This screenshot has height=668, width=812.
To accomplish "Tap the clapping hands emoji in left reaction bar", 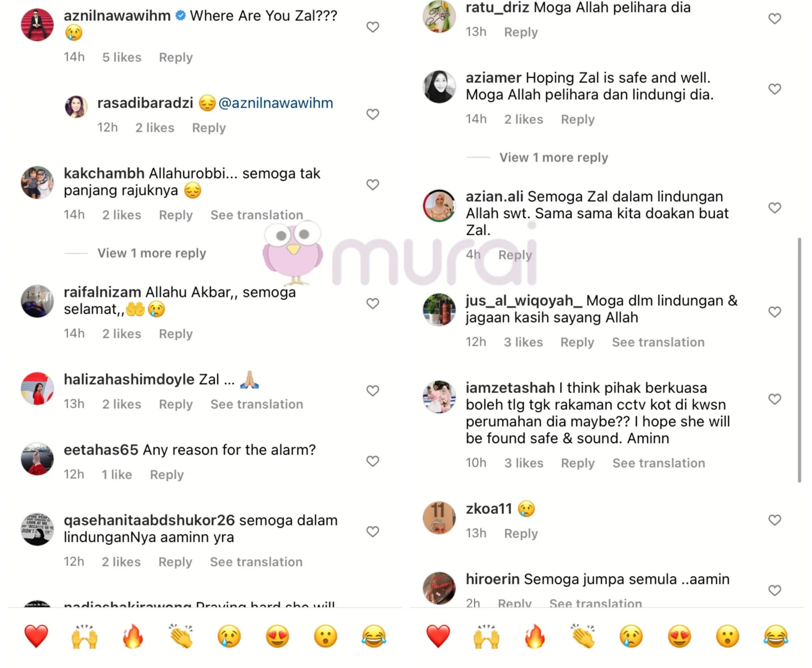I will pyautogui.click(x=181, y=636).
